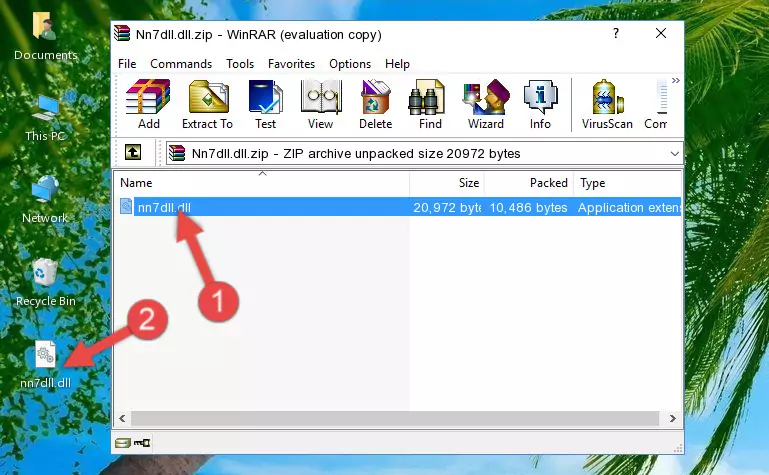This screenshot has width=769, height=475.
Task: Open the View file tool
Action: pyautogui.click(x=321, y=104)
